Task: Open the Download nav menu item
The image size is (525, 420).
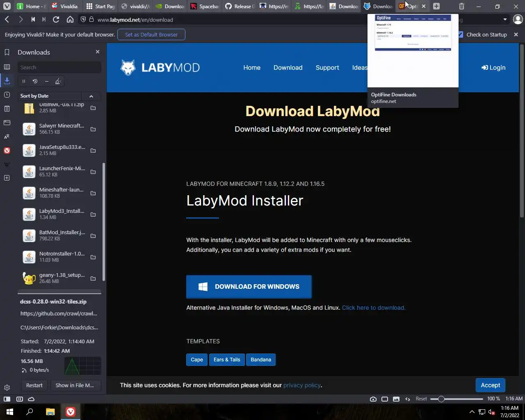Action: point(288,68)
